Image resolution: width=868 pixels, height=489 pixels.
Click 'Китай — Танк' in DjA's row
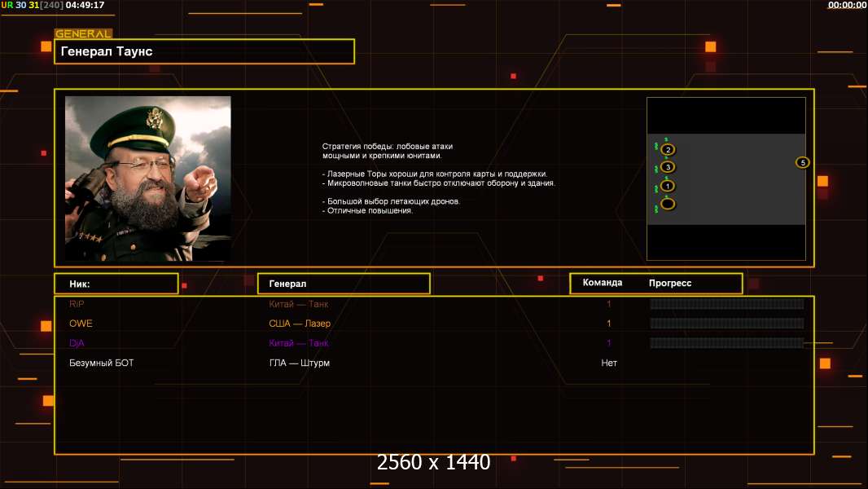[x=299, y=343]
